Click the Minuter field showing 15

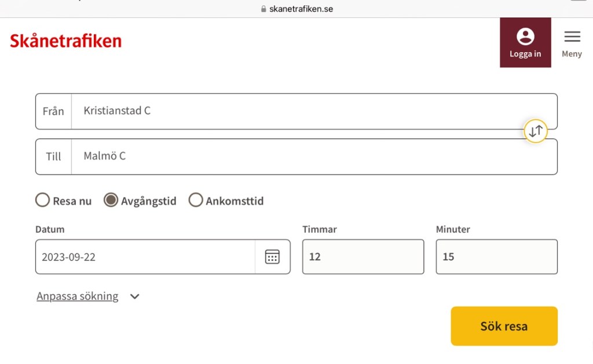click(496, 257)
